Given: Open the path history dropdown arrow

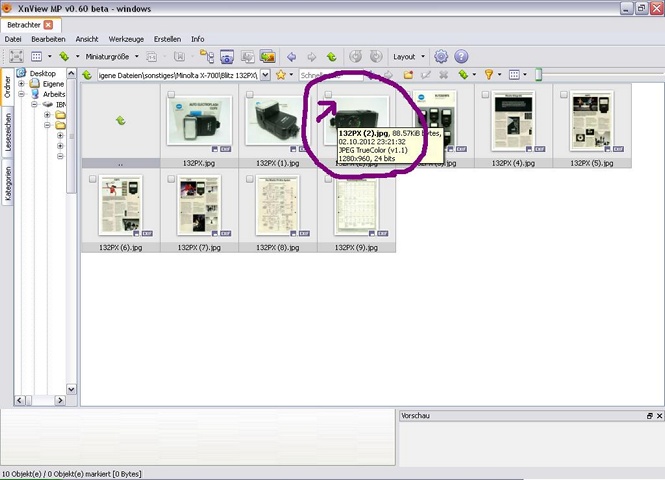Looking at the screenshot, I should (265, 75).
